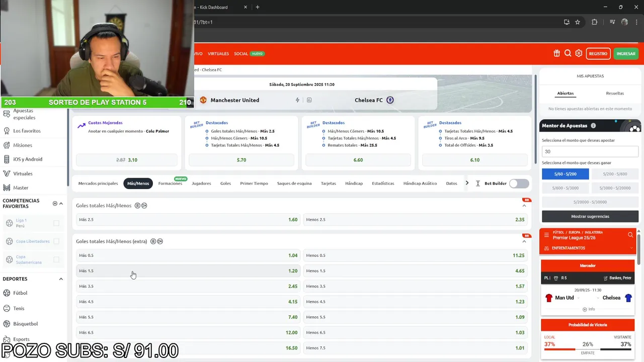
Task: Open a new browser tab with plus
Action: point(258,7)
